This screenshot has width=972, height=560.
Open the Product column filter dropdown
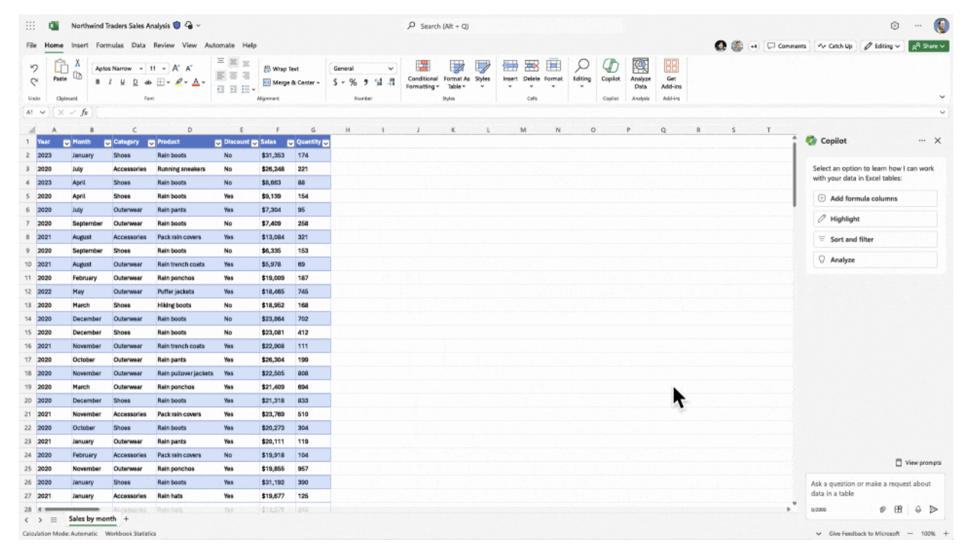click(218, 141)
